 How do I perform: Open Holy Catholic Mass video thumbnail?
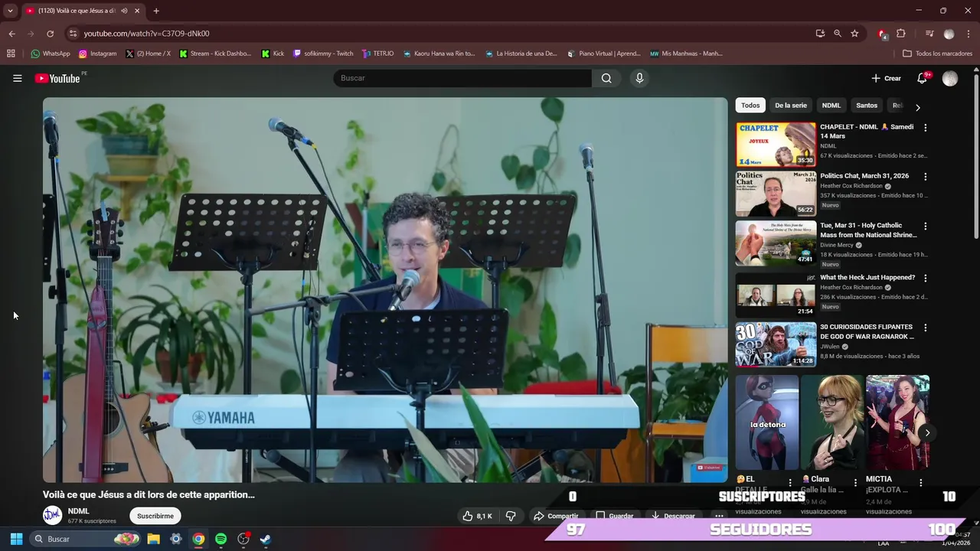[776, 243]
